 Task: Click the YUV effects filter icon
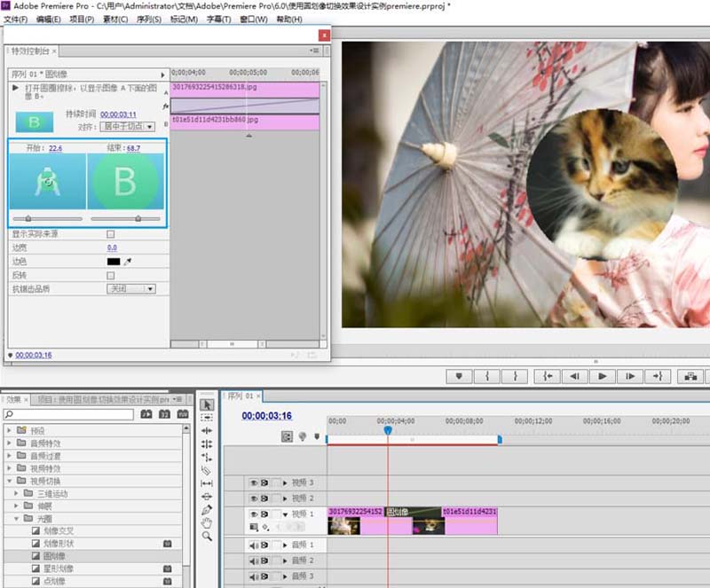click(x=183, y=413)
